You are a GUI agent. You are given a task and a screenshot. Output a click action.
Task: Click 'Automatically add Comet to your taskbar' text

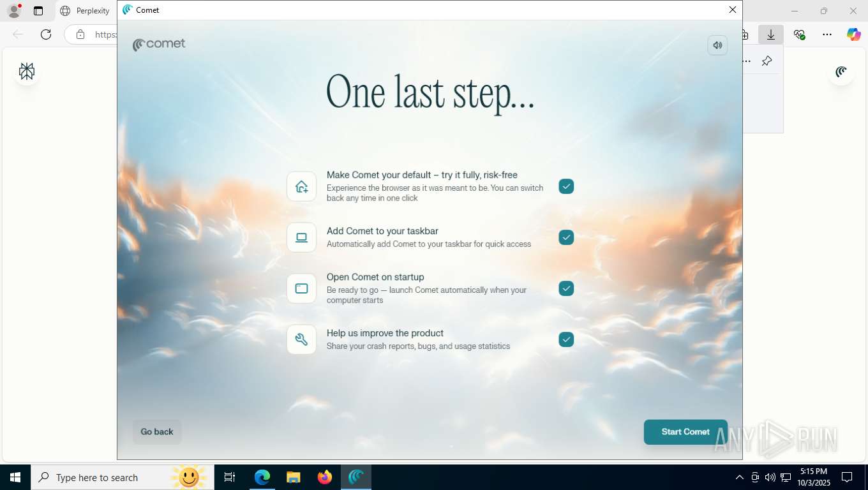coord(428,244)
